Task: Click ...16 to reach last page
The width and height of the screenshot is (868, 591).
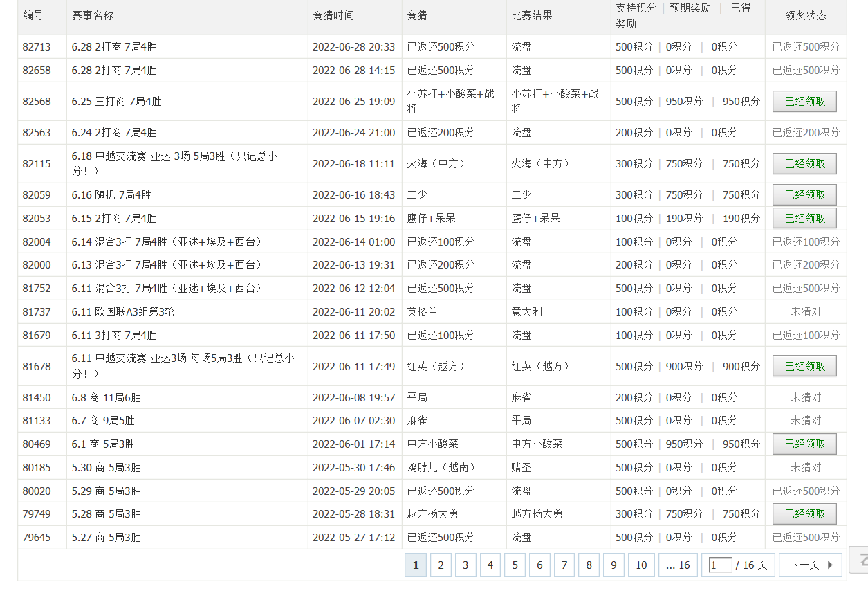Action: pyautogui.click(x=677, y=565)
